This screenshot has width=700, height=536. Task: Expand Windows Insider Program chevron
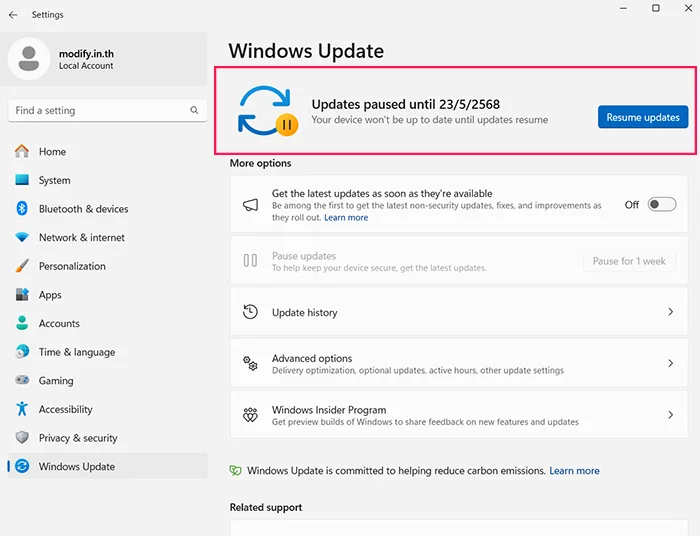point(671,415)
